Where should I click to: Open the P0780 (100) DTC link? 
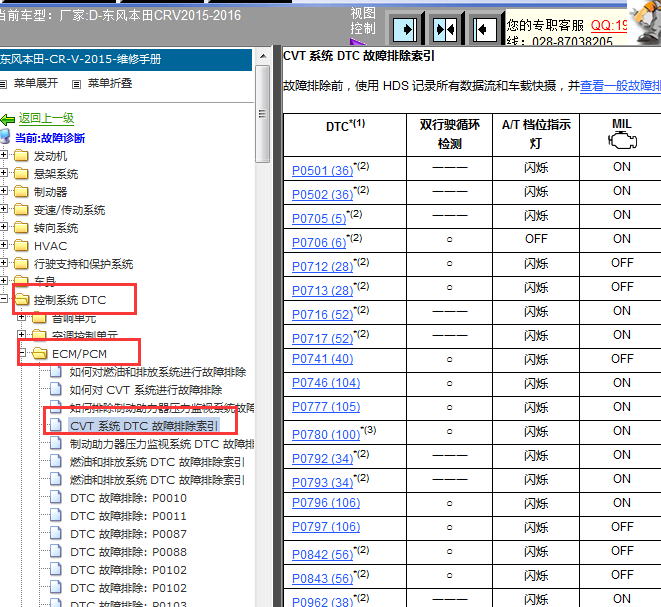[326, 434]
